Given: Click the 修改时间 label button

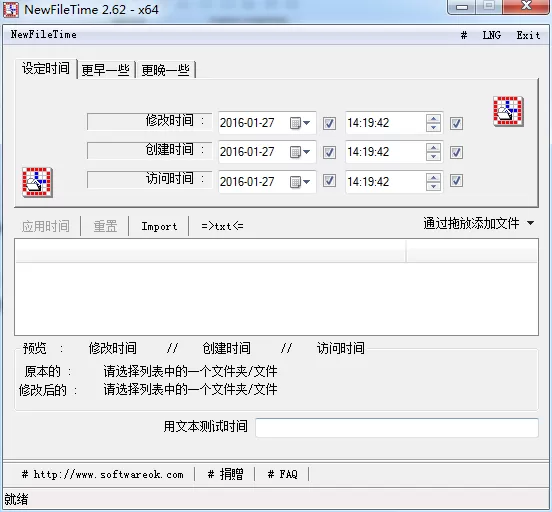Looking at the screenshot, I should coord(150,121).
